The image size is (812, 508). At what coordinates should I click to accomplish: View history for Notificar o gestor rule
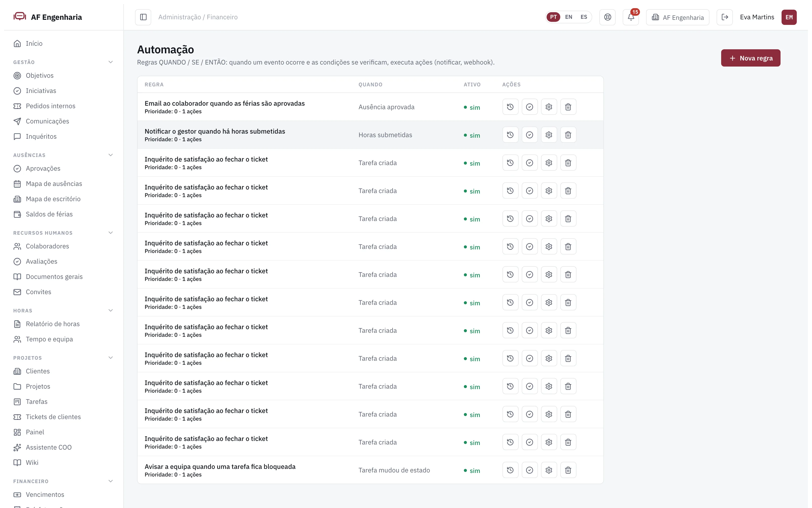click(510, 135)
